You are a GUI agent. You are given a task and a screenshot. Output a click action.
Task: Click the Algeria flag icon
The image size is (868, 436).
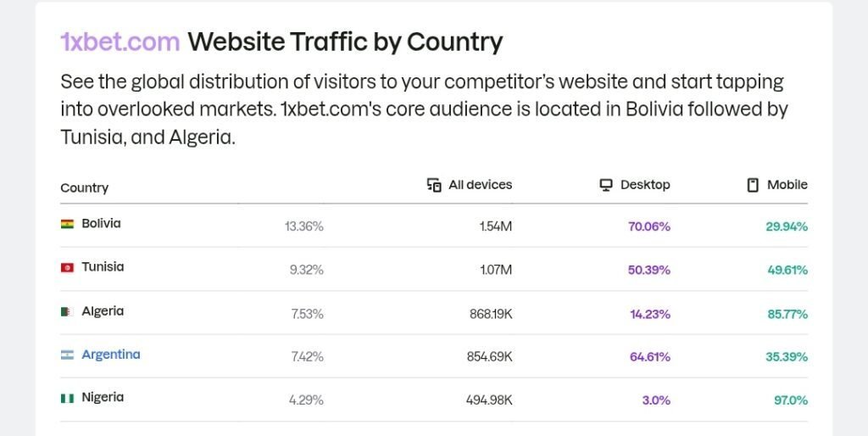click(67, 311)
